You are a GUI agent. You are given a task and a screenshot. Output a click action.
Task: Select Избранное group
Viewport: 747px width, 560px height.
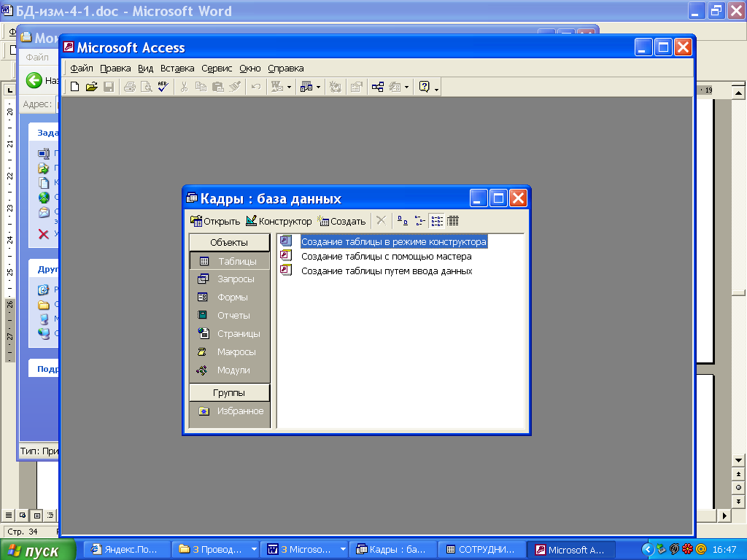point(230,411)
